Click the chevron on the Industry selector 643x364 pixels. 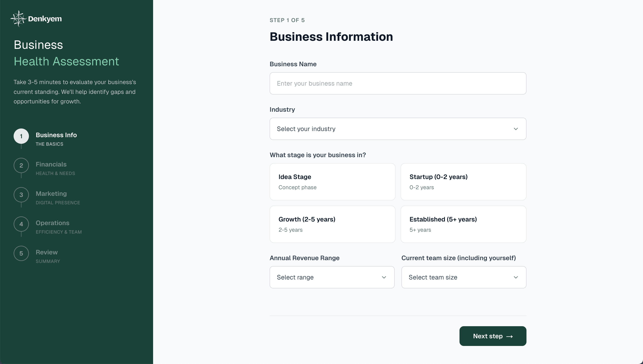click(516, 129)
